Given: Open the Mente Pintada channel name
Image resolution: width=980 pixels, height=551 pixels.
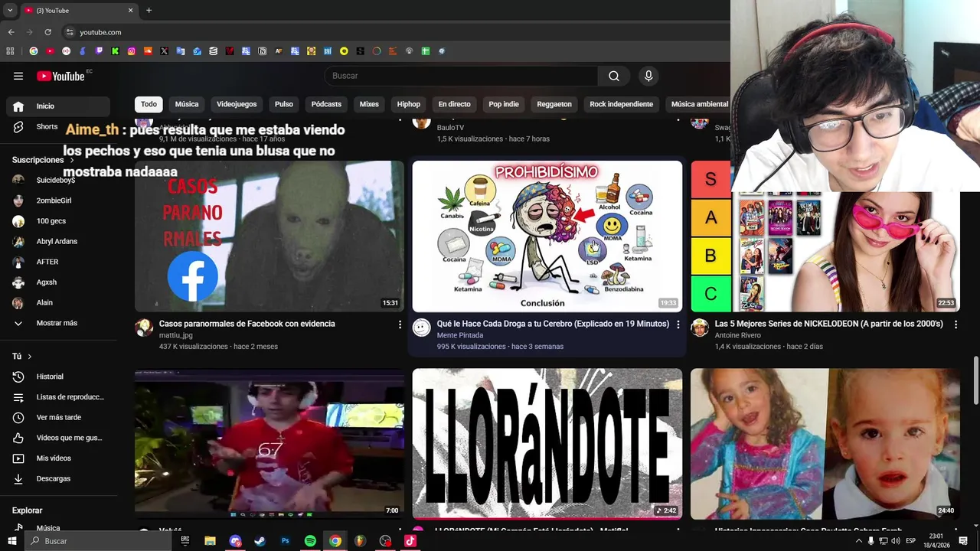Looking at the screenshot, I should click(x=460, y=335).
